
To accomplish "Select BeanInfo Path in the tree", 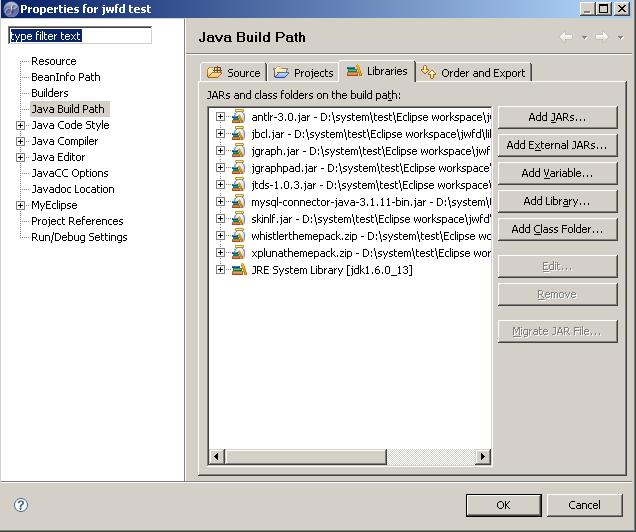I will (66, 77).
